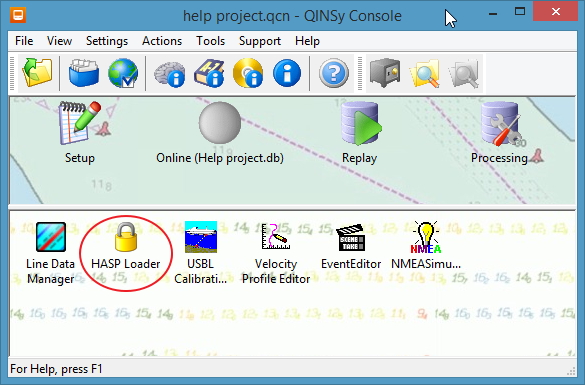Open the Velocity Profile Editor

pos(276,253)
